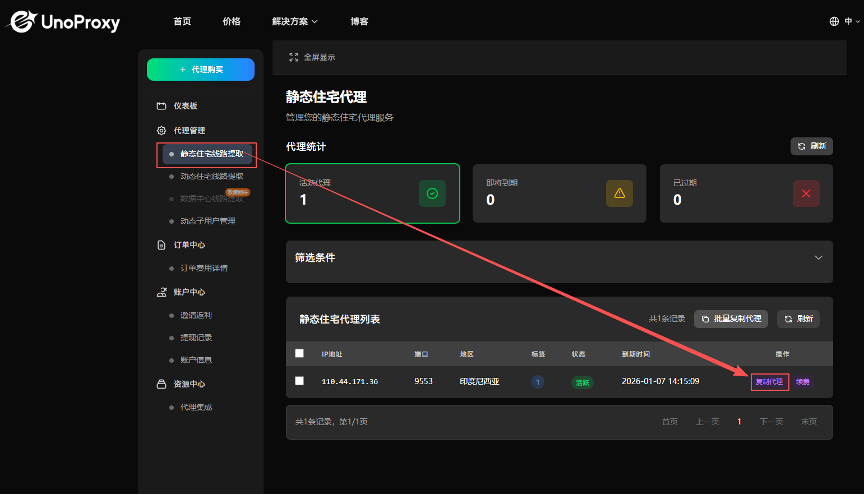Screen dimensions: 864x495
Task: Click the 续费 renew link
Action: click(803, 382)
